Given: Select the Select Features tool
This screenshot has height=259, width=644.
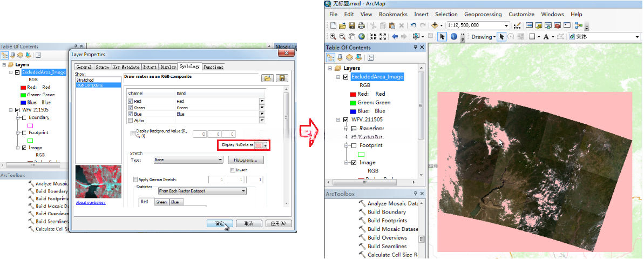Looking at the screenshot, I should [x=416, y=37].
